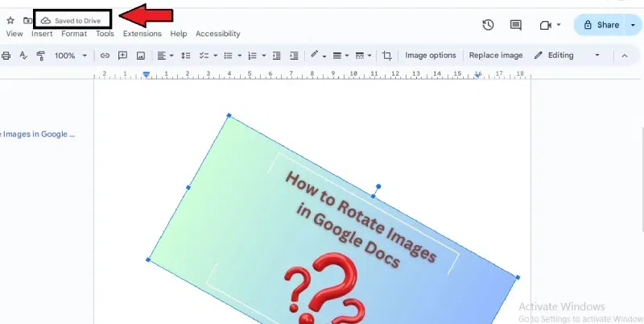The height and width of the screenshot is (324, 644).
Task: Add a comment from the toolbar
Action: point(122,56)
